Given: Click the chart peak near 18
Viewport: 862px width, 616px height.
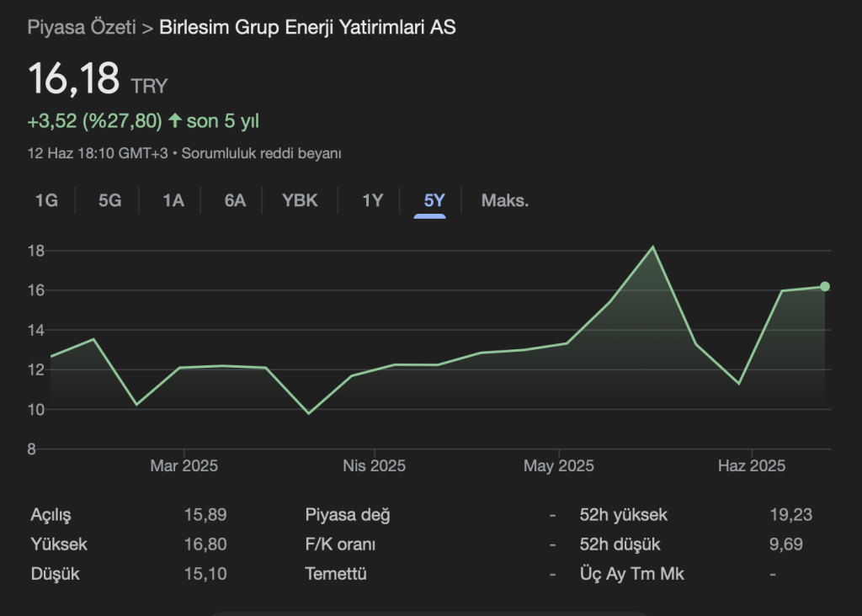Looking at the screenshot, I should (652, 247).
